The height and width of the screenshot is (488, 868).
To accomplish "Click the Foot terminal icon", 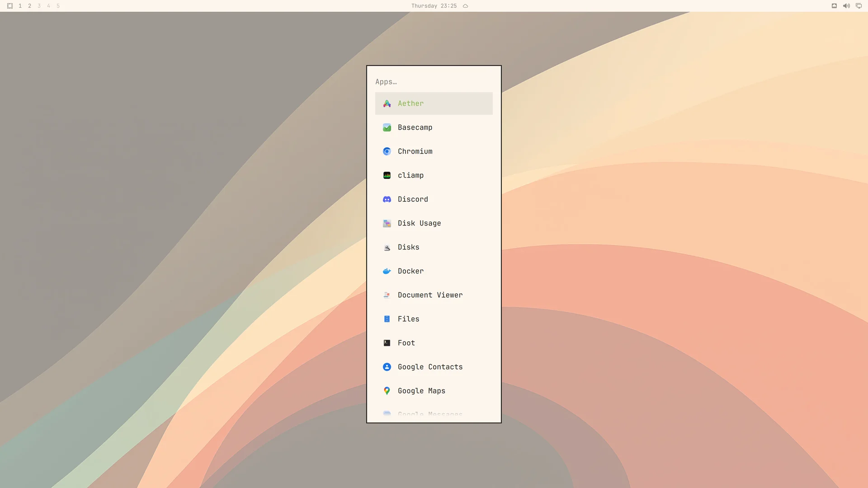I will [x=387, y=343].
